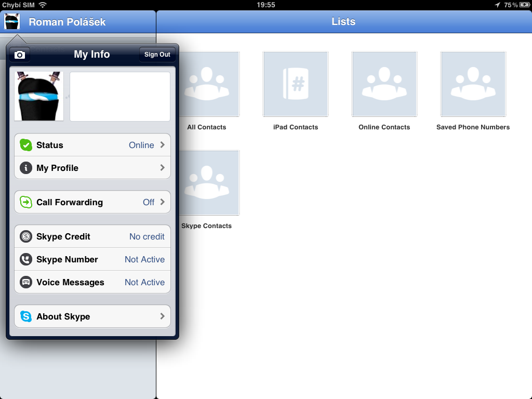Open the Online Contacts list icon
Screen dimensions: 532x399
[x=384, y=84]
